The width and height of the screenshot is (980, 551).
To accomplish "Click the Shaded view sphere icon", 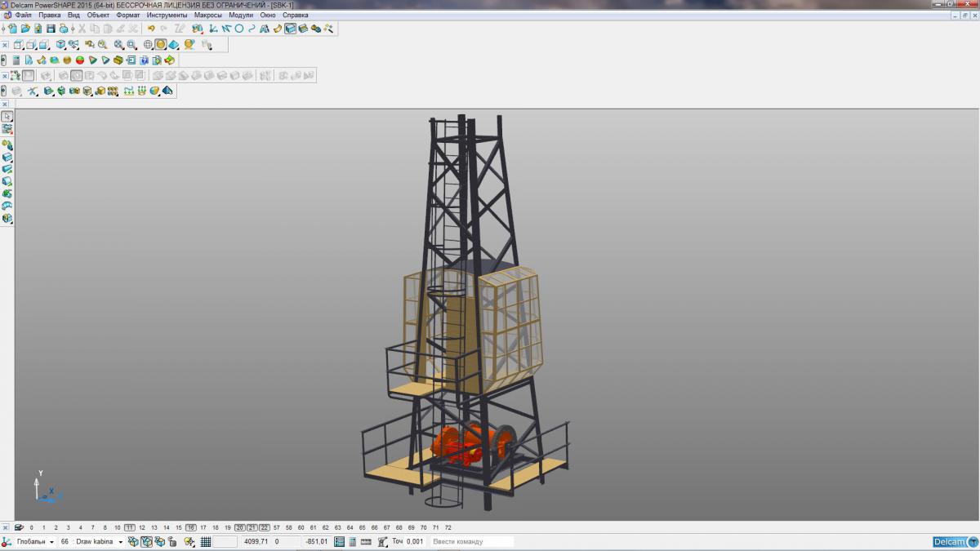I will (161, 44).
